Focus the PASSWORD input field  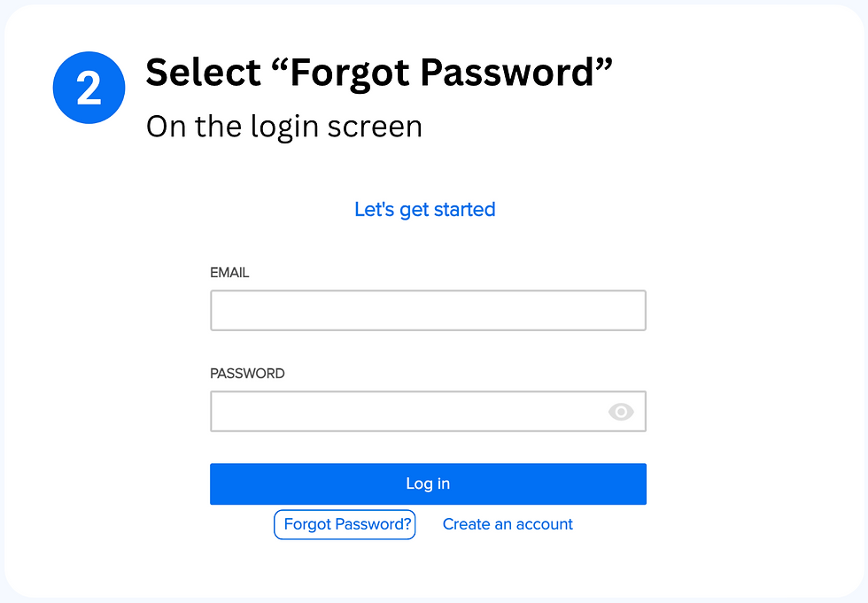tap(428, 412)
